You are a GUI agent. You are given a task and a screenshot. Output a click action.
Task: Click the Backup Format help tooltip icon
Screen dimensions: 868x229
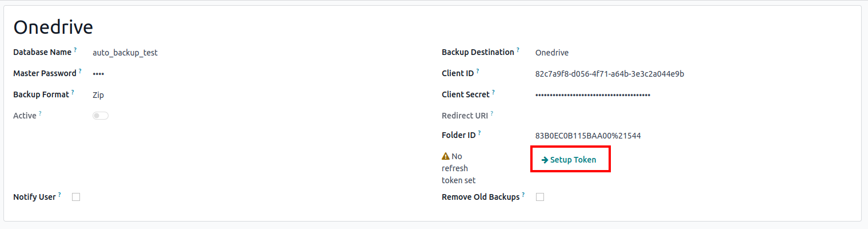coord(73,92)
